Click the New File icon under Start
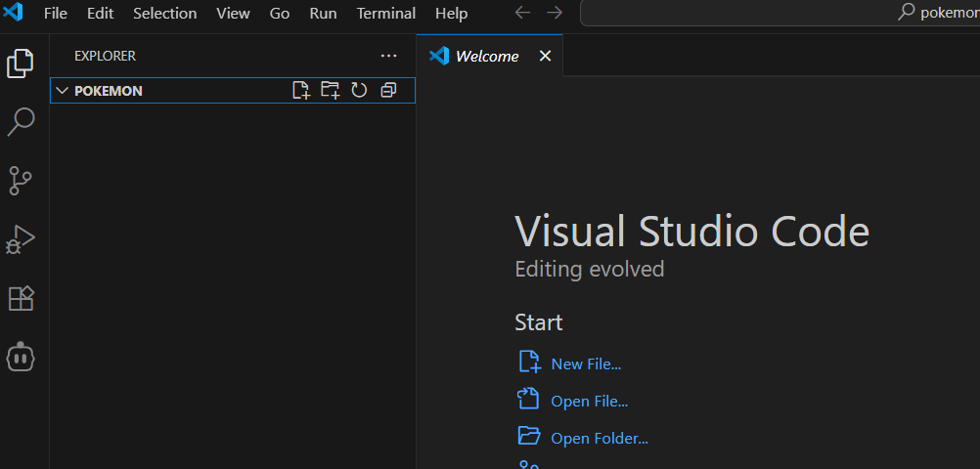 coord(529,362)
